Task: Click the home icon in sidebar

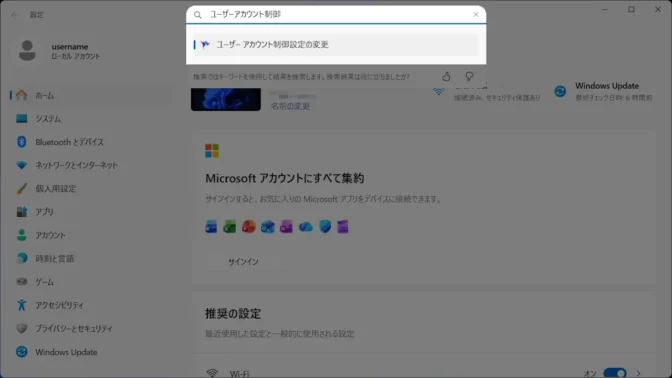Action: click(21, 95)
